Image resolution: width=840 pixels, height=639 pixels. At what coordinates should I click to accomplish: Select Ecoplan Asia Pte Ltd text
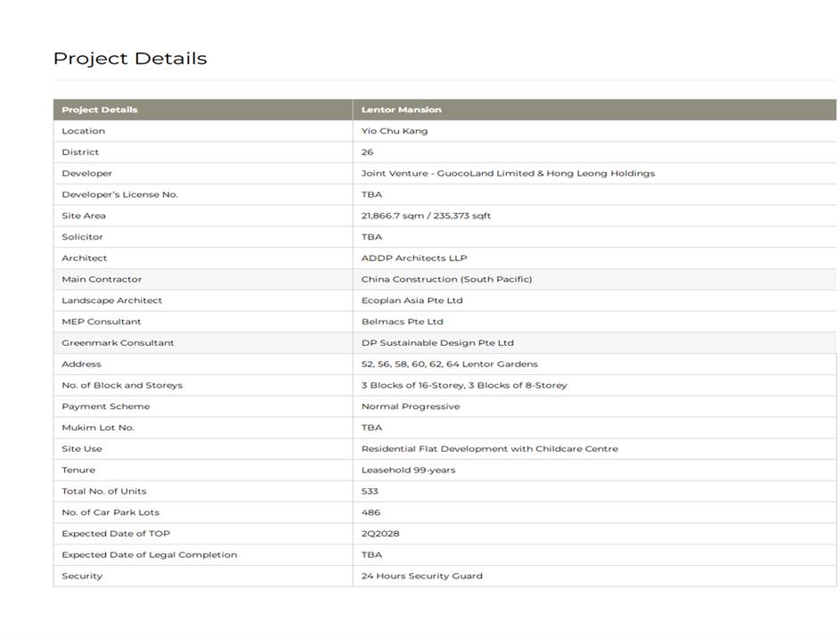[x=412, y=300]
